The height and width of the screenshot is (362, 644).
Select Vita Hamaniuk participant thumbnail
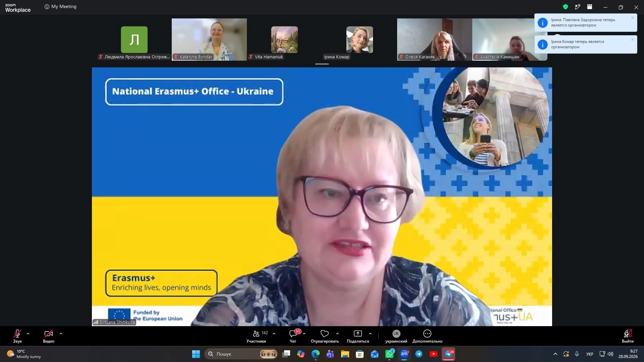pos(284,40)
